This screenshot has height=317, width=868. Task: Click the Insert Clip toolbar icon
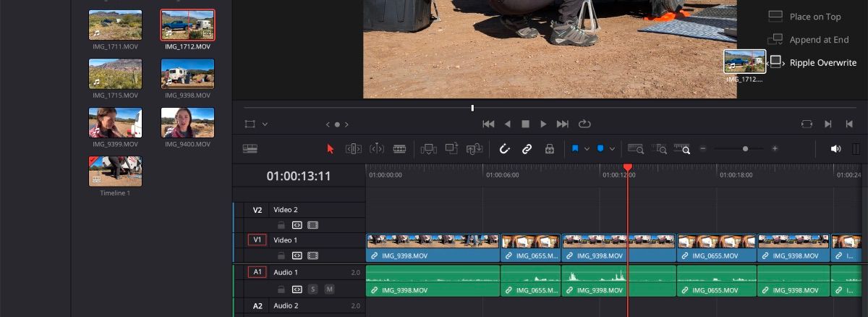pos(428,148)
